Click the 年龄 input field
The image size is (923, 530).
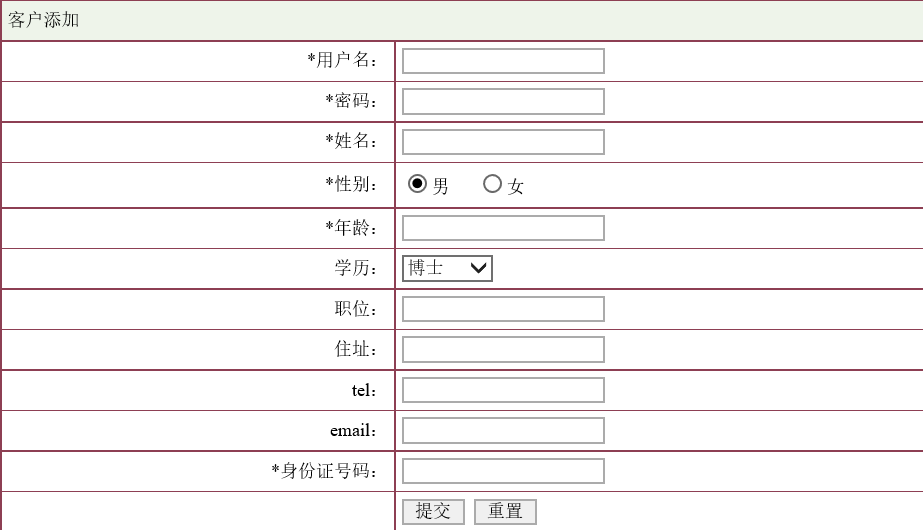pos(503,228)
